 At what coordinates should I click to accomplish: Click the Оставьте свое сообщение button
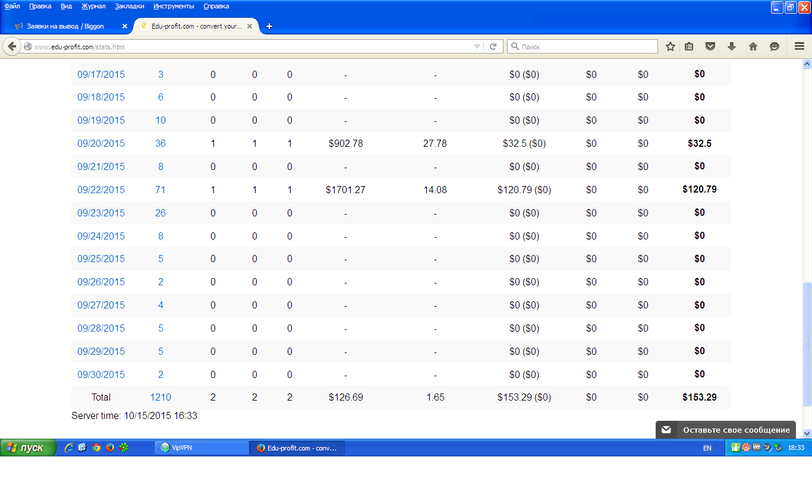(726, 430)
